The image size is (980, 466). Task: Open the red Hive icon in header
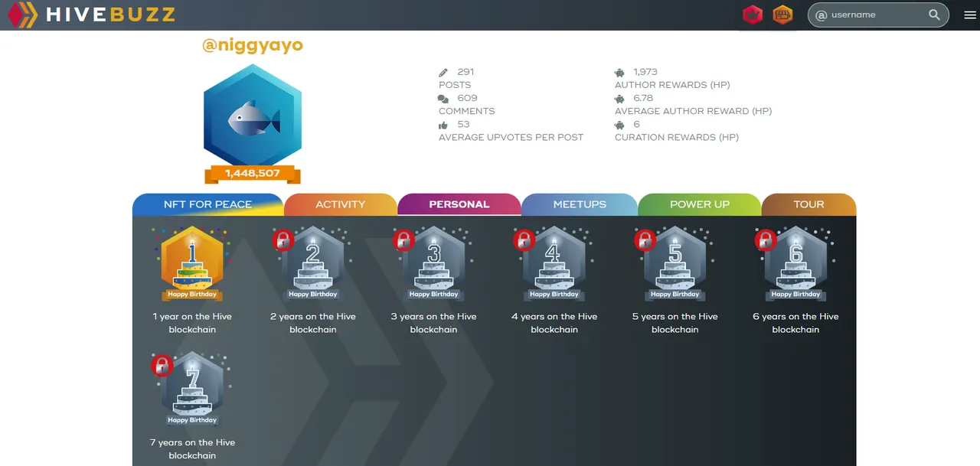(753, 15)
